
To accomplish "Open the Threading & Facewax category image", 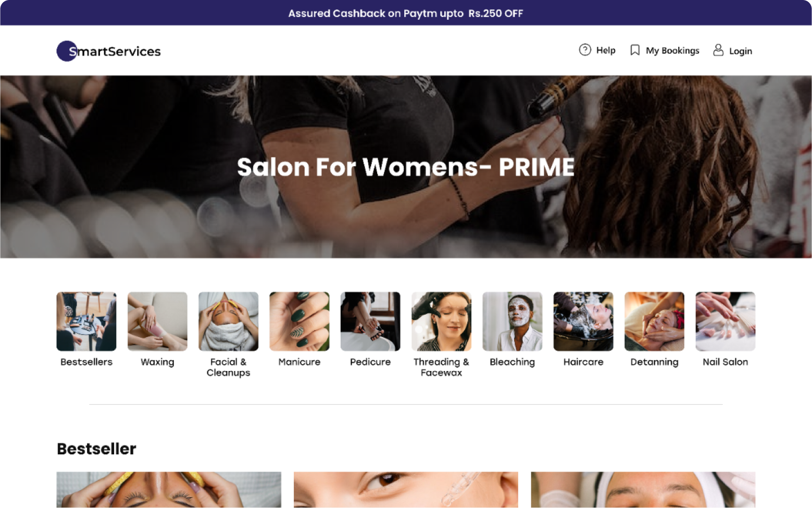I will coord(441,321).
